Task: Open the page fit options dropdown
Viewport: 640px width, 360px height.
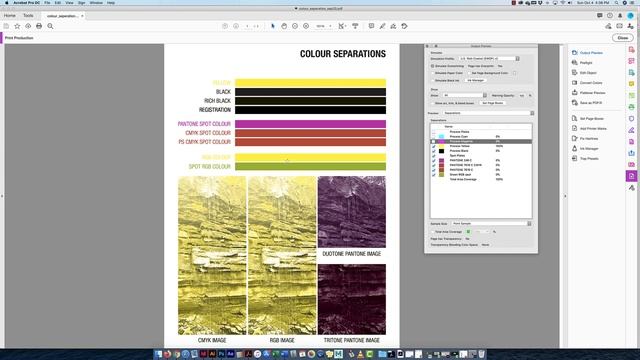Action: pos(342,26)
